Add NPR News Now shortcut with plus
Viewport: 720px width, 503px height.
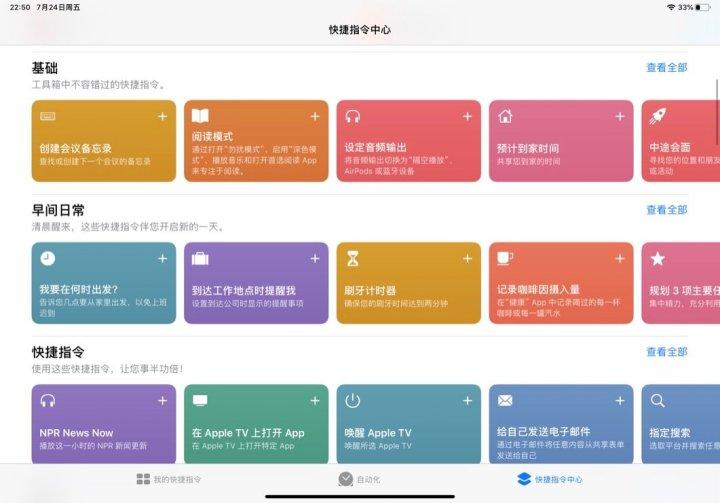pos(163,401)
